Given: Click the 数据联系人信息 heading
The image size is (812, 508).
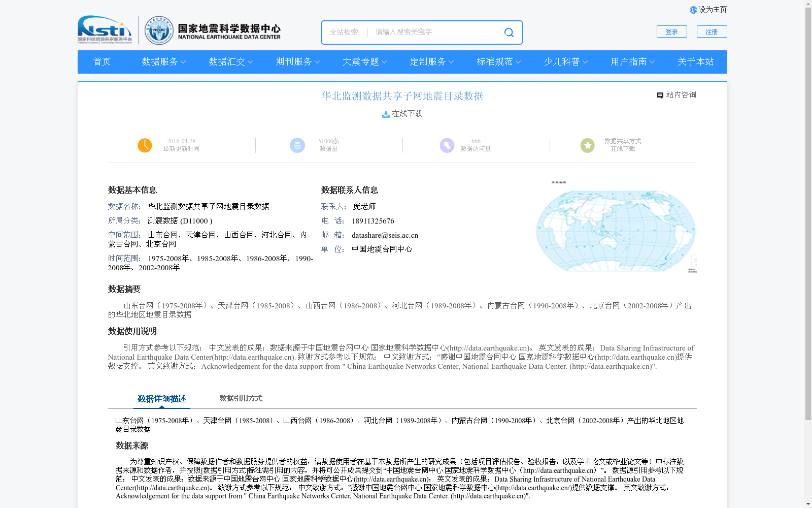Looking at the screenshot, I should [350, 190].
